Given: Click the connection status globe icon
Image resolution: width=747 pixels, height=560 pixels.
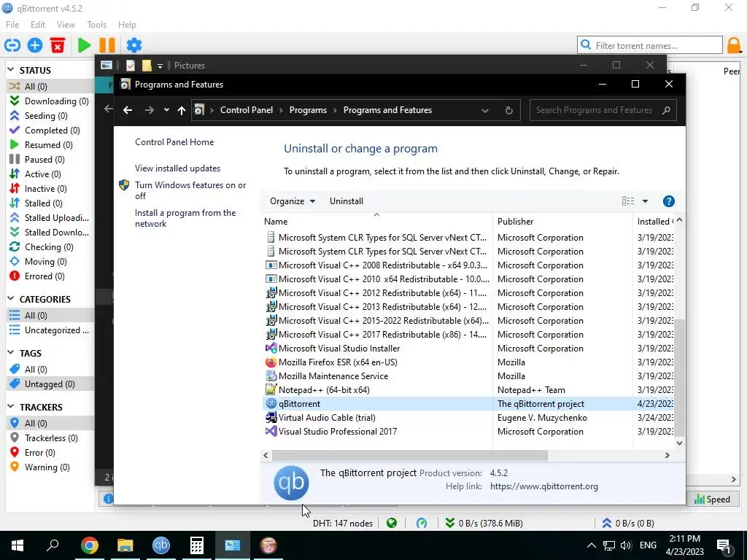Looking at the screenshot, I should click(392, 524).
